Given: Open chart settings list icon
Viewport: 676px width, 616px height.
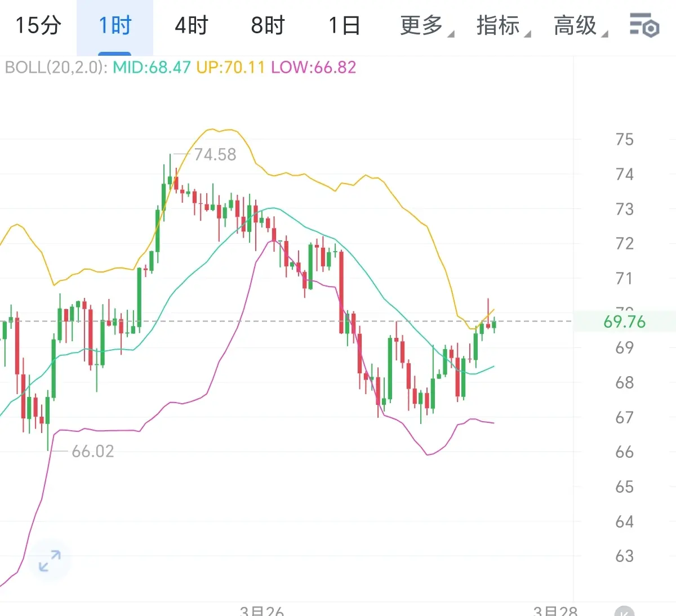Looking at the screenshot, I should click(644, 26).
